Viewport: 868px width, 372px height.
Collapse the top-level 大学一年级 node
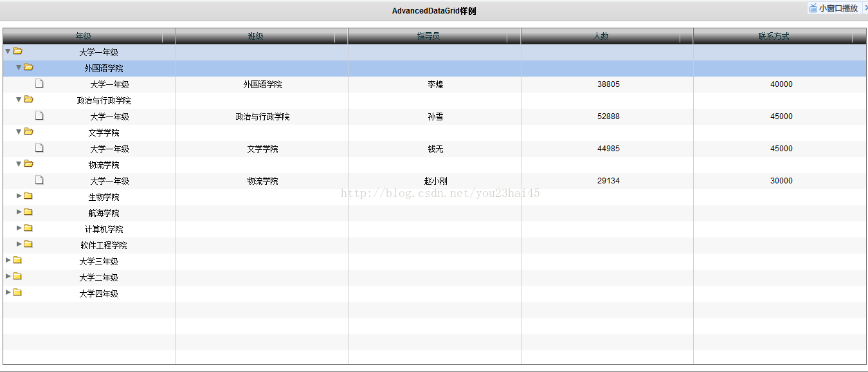pyautogui.click(x=8, y=51)
